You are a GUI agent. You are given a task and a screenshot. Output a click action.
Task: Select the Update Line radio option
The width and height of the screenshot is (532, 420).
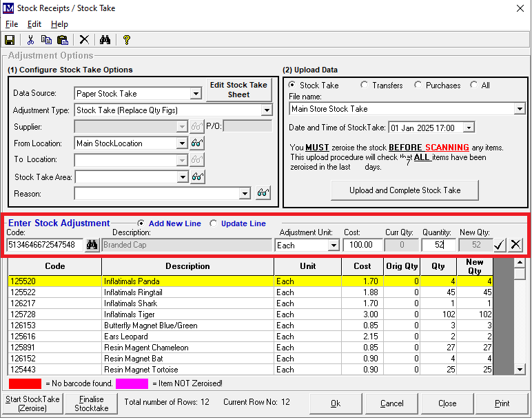point(214,223)
